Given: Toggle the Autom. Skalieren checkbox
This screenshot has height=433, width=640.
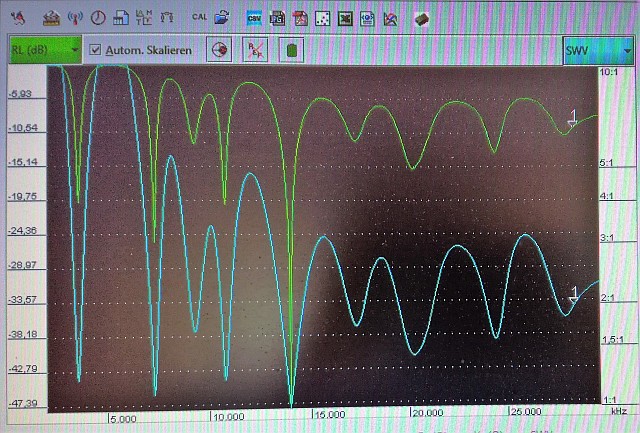Looking at the screenshot, I should [95, 49].
